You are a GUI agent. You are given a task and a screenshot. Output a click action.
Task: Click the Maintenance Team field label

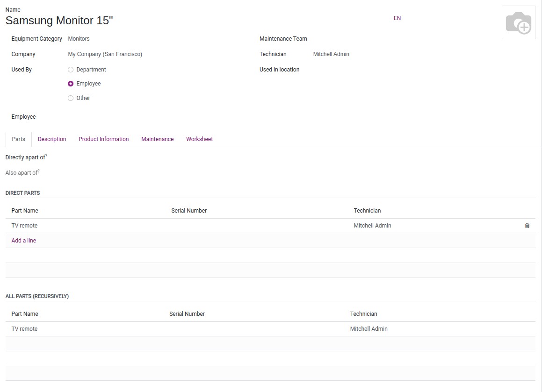click(283, 39)
